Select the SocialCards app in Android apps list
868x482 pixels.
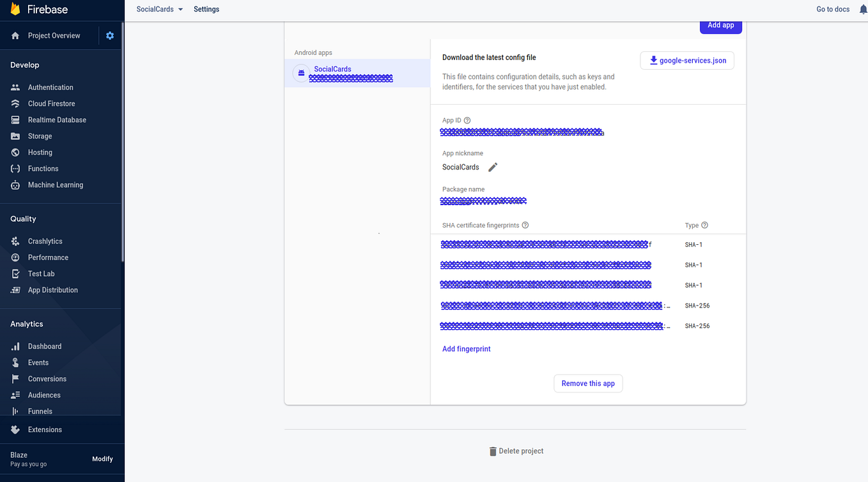tap(350, 73)
